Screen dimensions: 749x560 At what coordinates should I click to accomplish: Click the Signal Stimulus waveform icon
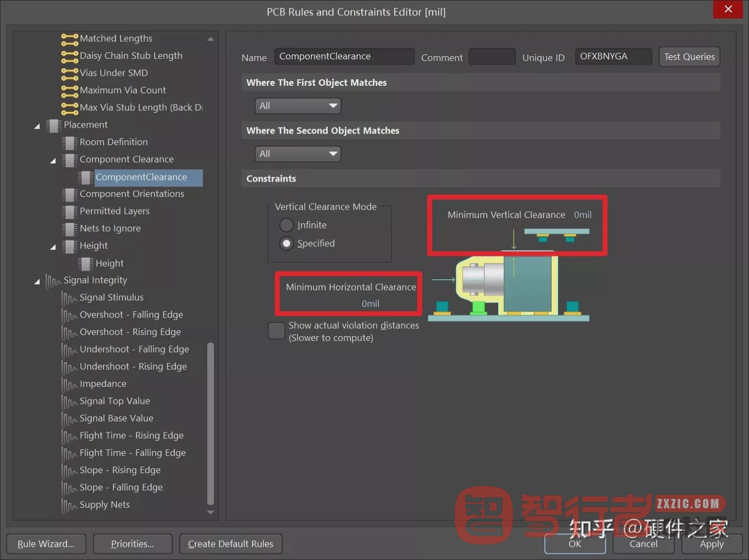(69, 298)
